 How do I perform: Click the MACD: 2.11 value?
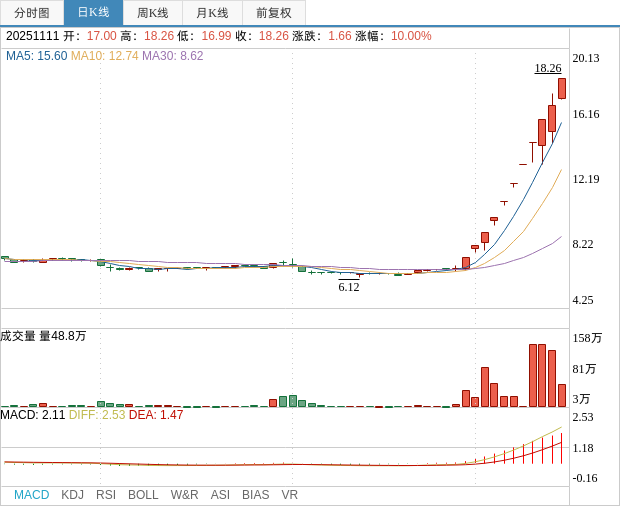[x=33, y=415]
